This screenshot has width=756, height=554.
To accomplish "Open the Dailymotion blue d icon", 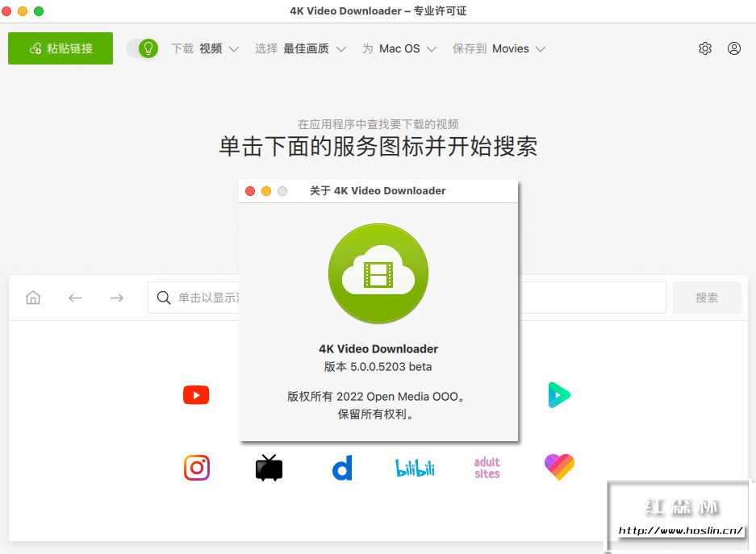I will point(342,468).
